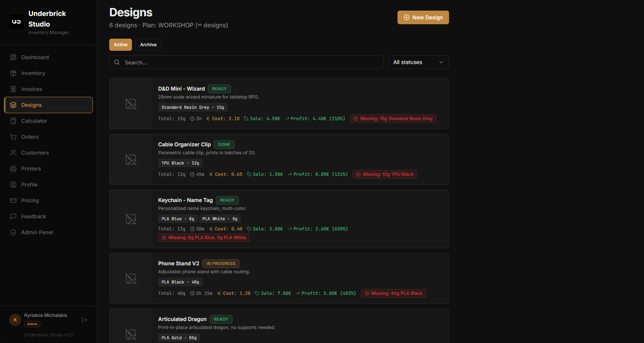The image size is (644, 343).
Task: Open the Inventory box icon
Action: (13, 73)
